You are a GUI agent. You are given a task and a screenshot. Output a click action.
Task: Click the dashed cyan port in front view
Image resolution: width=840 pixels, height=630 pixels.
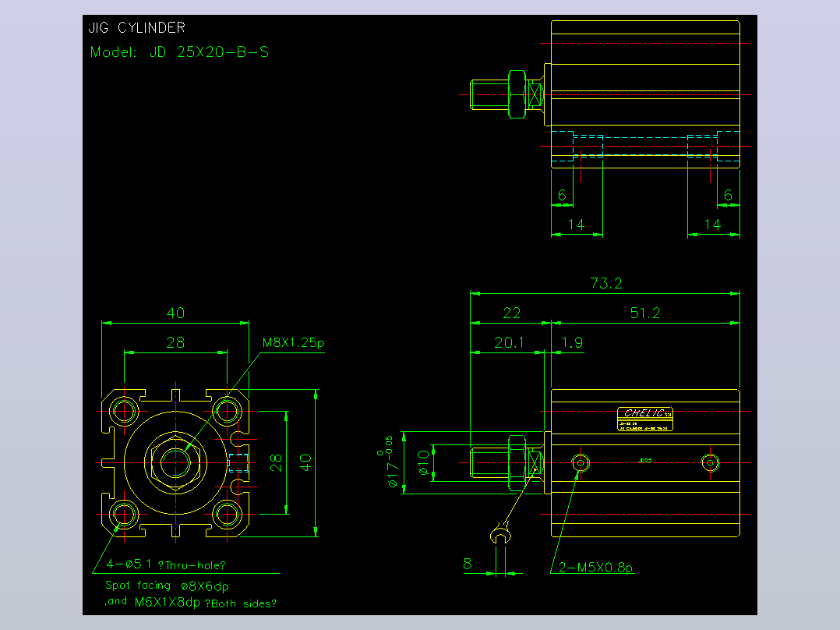click(x=238, y=462)
